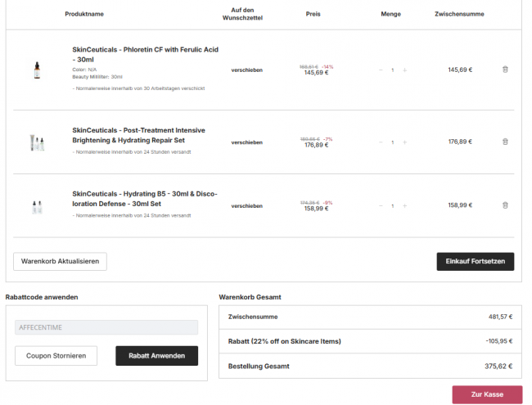Screen dimensions: 532x405
Task: Increase Phloretin CF quantity with plus
Action: (x=404, y=70)
